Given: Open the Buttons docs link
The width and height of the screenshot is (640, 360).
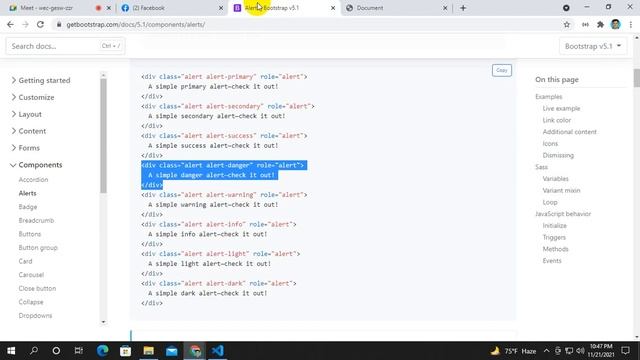Looking at the screenshot, I should coord(30,234).
